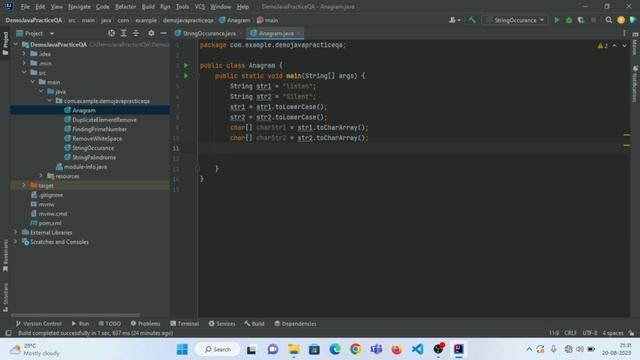Click run gutter icon beside class Anagram

click(186, 65)
